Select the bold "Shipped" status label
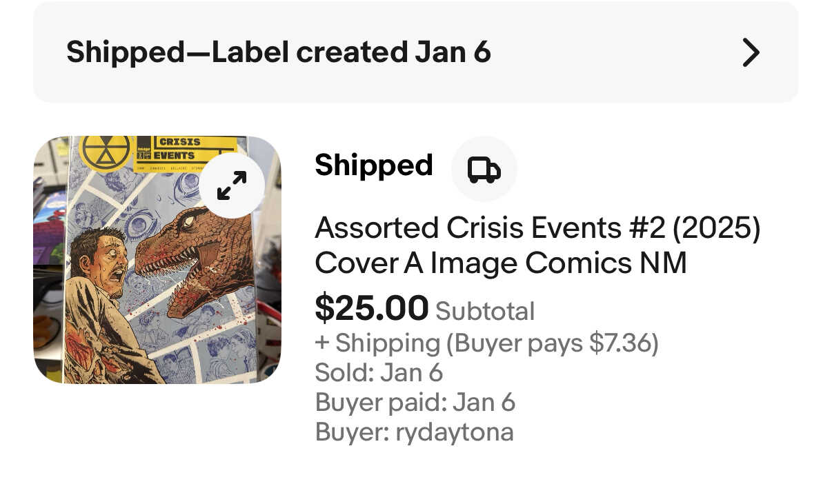The width and height of the screenshot is (832, 504). pyautogui.click(x=373, y=165)
